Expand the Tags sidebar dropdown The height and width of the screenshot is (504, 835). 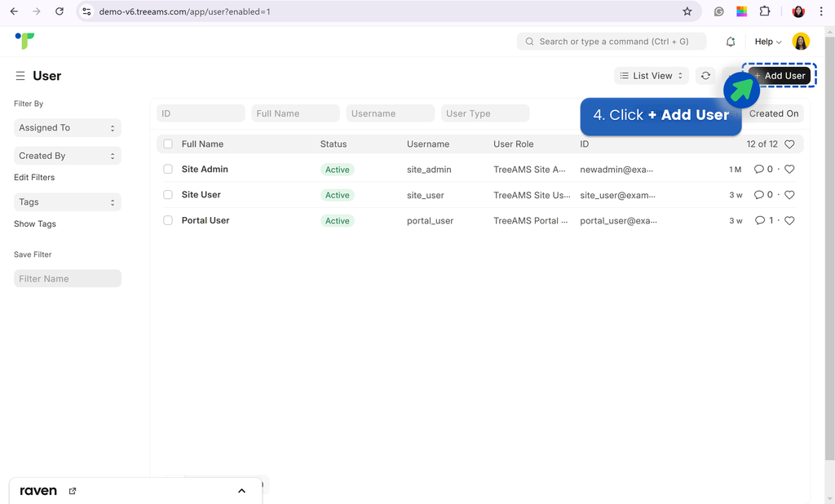click(x=68, y=202)
